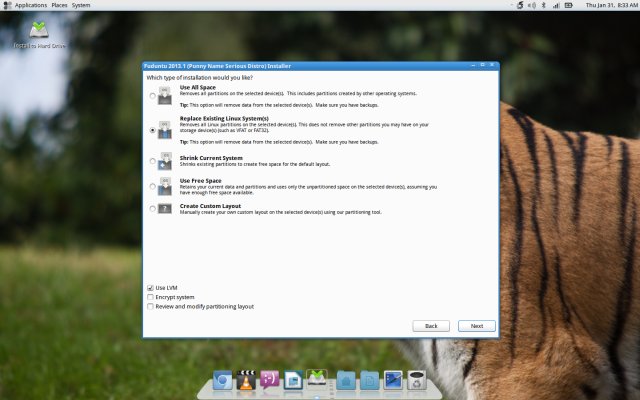
Task: Open the Install to Hard Drive desktop icon
Action: (x=39, y=29)
